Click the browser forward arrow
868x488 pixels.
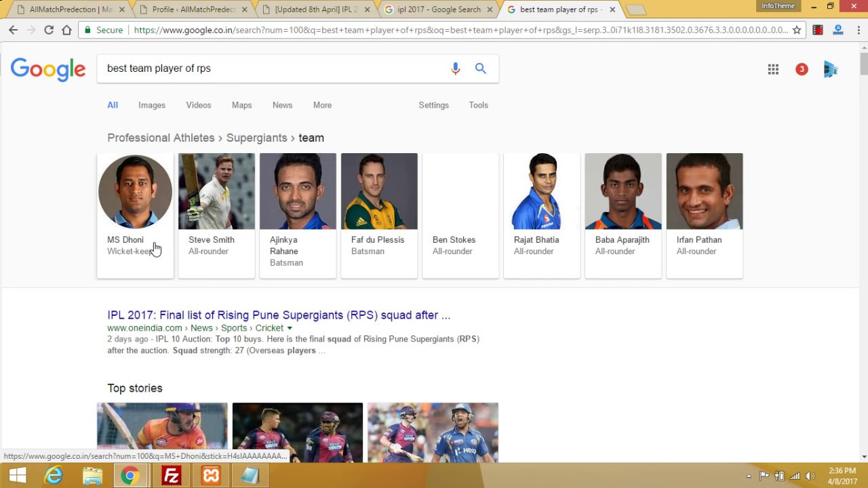(x=31, y=30)
